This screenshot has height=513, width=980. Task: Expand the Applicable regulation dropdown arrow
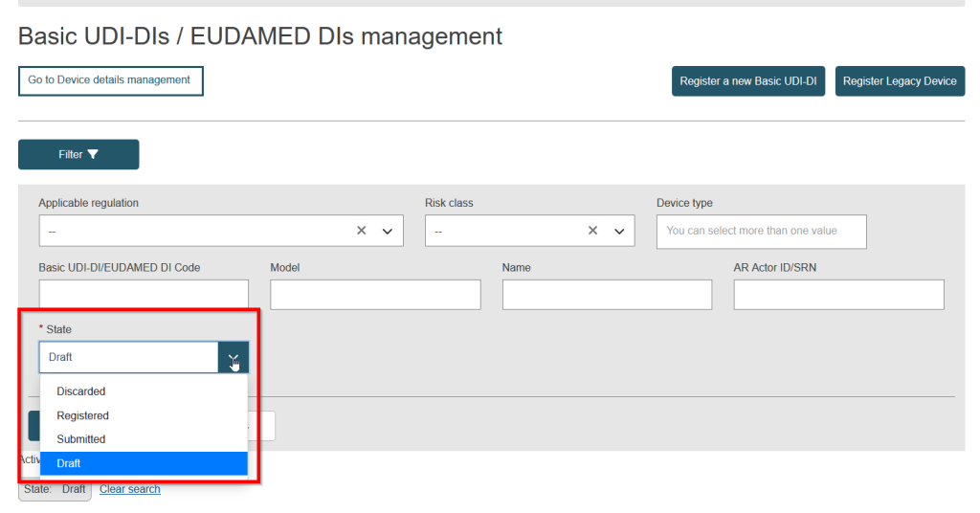(388, 232)
